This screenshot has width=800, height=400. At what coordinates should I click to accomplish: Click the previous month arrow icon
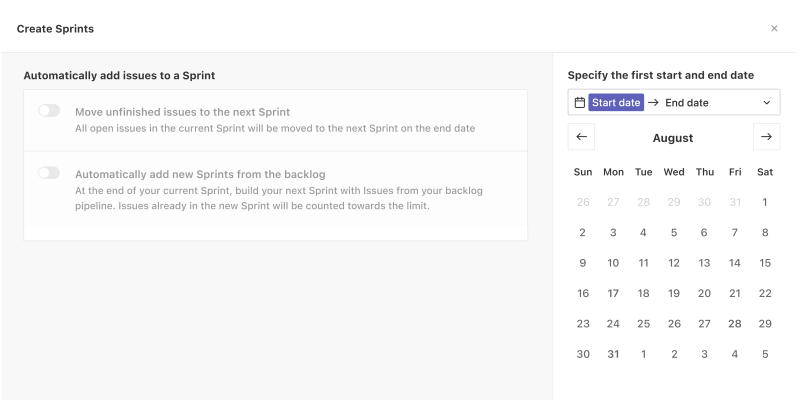(581, 137)
